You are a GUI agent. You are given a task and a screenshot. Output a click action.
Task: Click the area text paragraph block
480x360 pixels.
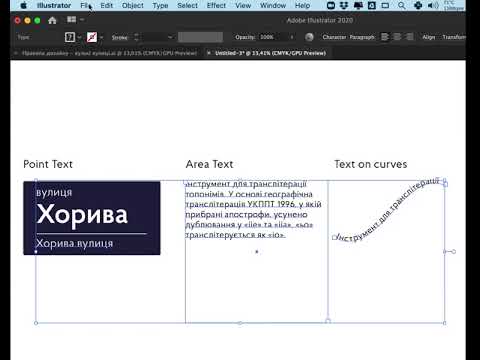point(253,210)
